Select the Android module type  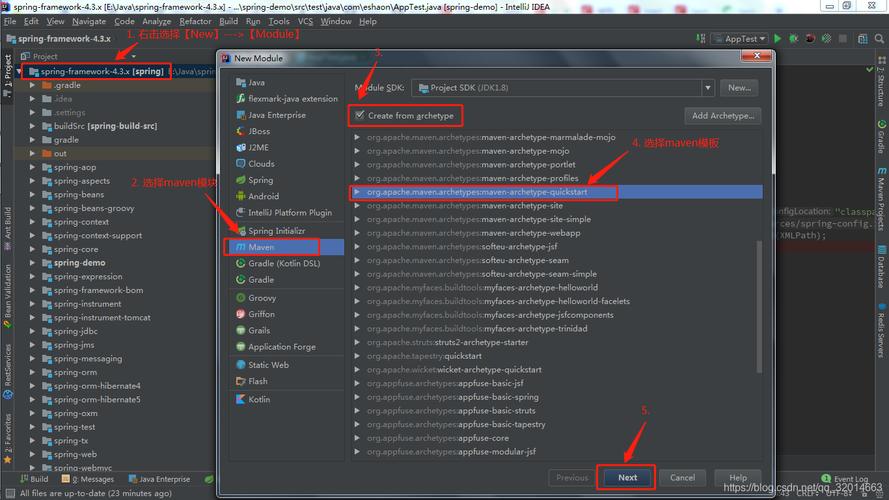coord(257,196)
